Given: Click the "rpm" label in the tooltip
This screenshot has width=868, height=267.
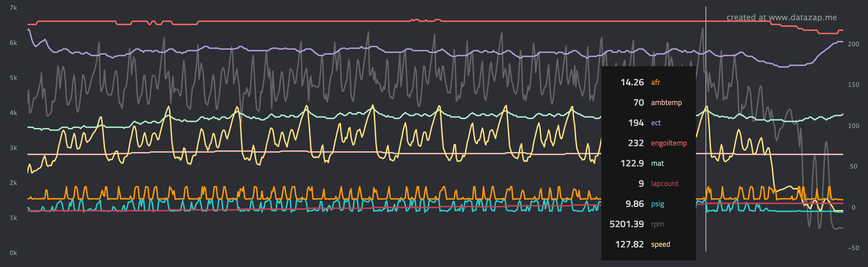Looking at the screenshot, I should coord(658,224).
